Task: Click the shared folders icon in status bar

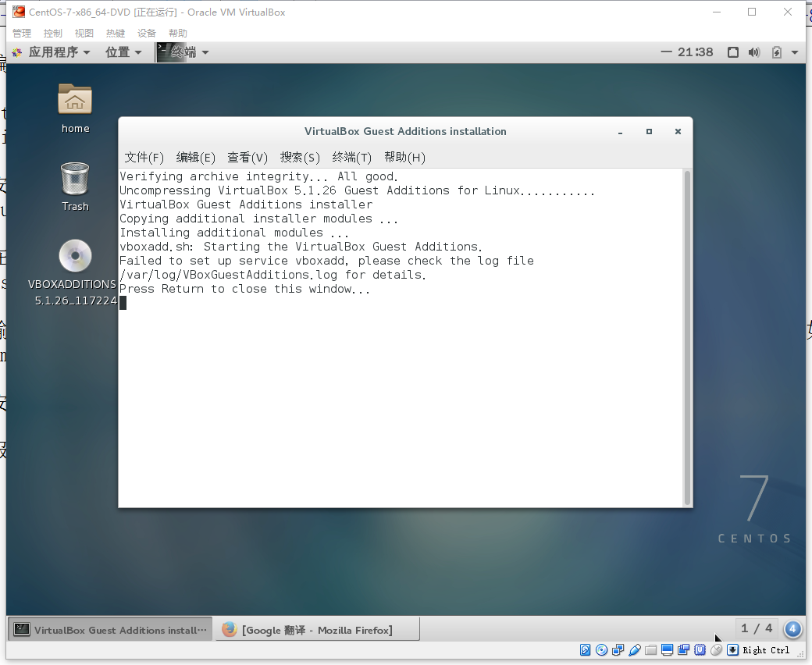Action: [650, 650]
